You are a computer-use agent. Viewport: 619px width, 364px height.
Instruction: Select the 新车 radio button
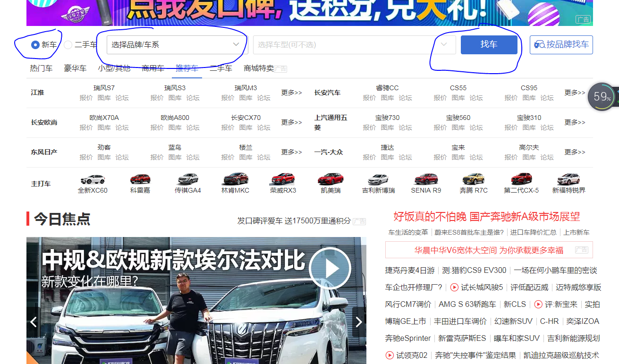(x=35, y=45)
